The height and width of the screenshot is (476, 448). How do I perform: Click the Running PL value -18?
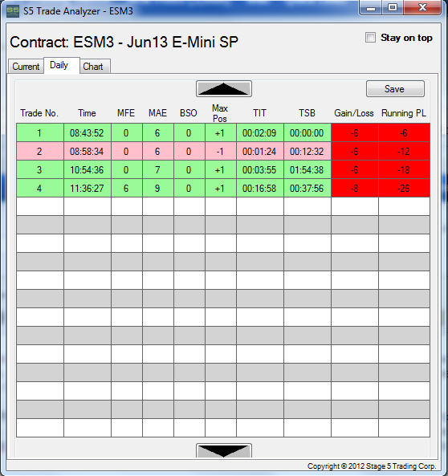tap(405, 169)
